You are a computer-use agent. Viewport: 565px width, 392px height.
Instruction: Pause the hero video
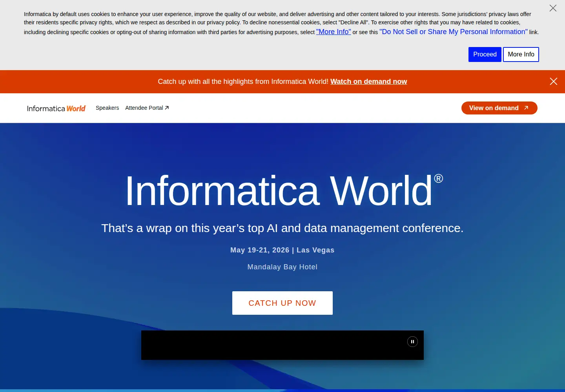coord(412,342)
